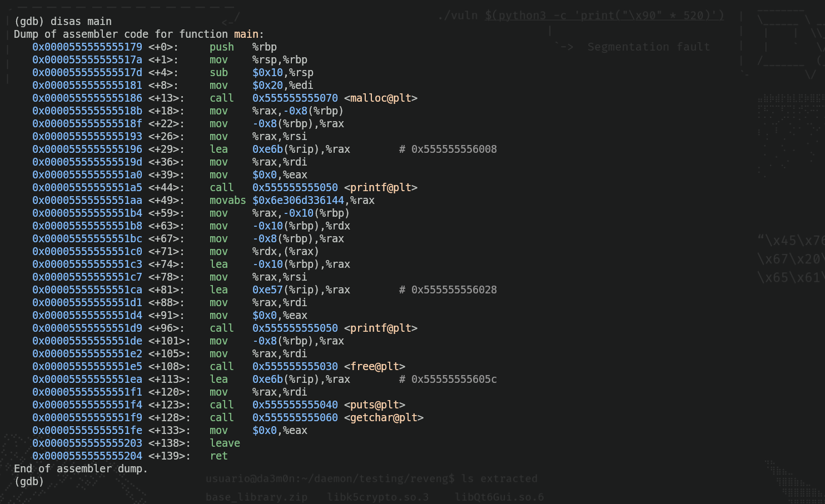Image resolution: width=825 pixels, height=504 pixels.
Task: Click the movabs instruction mnemonic
Action: (227, 200)
